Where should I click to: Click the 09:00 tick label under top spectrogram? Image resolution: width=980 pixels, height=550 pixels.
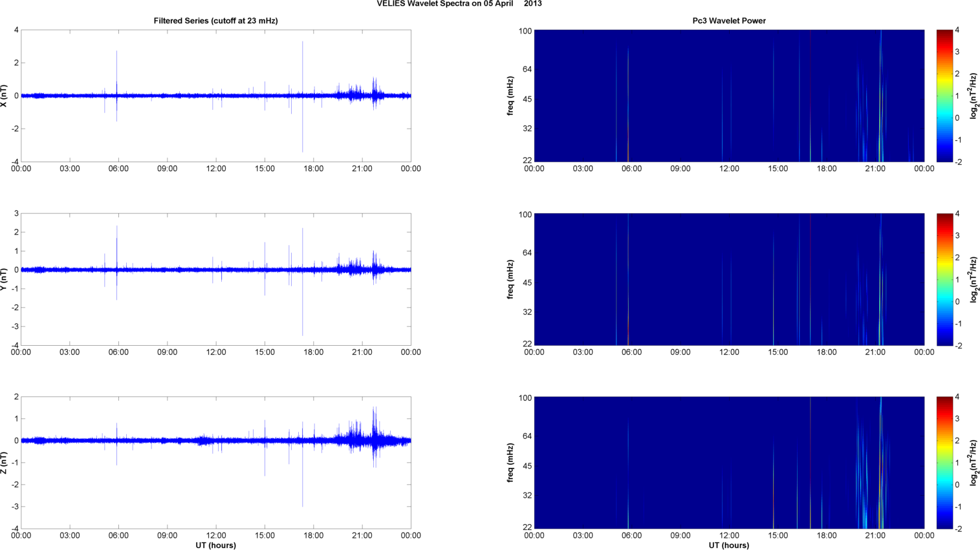tap(681, 169)
